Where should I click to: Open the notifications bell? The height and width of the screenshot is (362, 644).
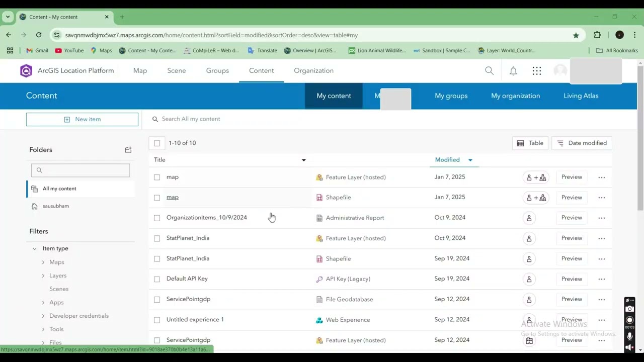coord(513,71)
